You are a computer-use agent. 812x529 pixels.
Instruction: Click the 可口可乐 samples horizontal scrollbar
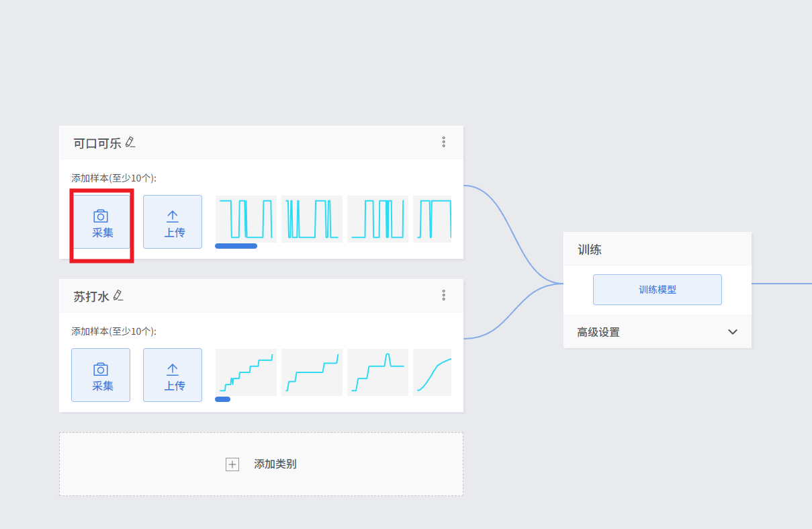tap(236, 246)
